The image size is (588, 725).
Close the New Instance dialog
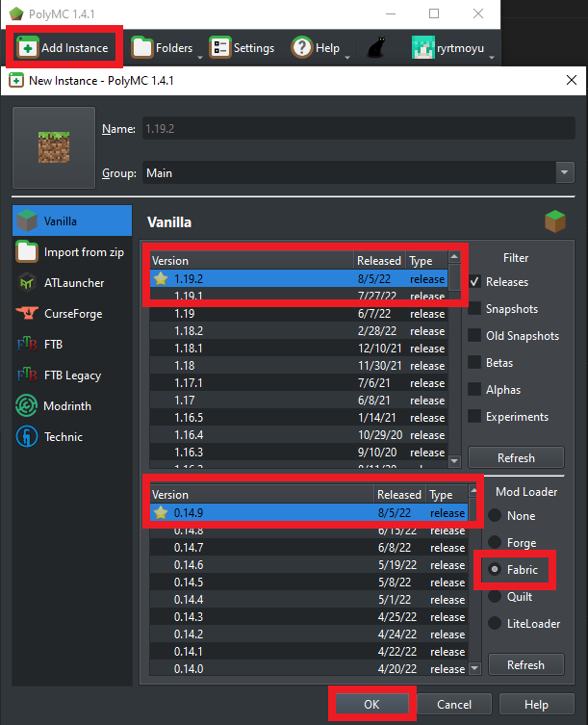(x=572, y=80)
